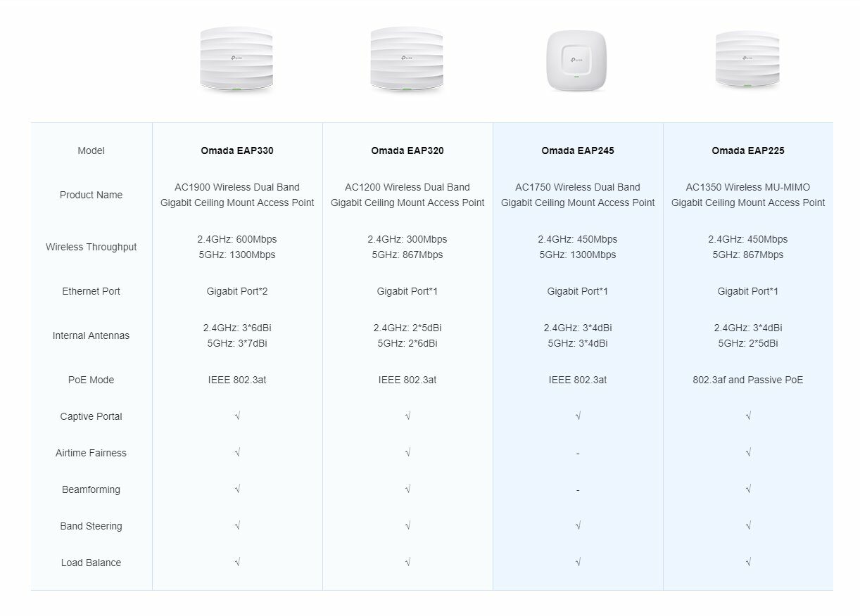Click EAP320's IEEE 802.3at PoE cell
This screenshot has width=860, height=616.
point(407,380)
